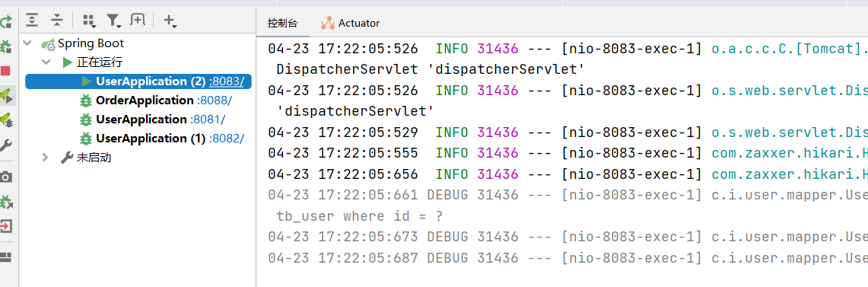Click the green Rerun icon in left sidebar
The height and width of the screenshot is (287, 868).
coord(6,22)
